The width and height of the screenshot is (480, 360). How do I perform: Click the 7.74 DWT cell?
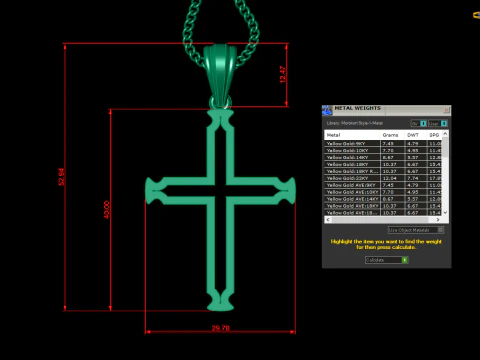tap(416, 178)
